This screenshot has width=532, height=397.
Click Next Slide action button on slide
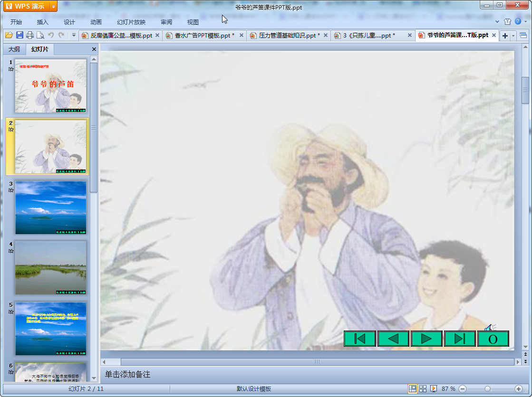426,339
